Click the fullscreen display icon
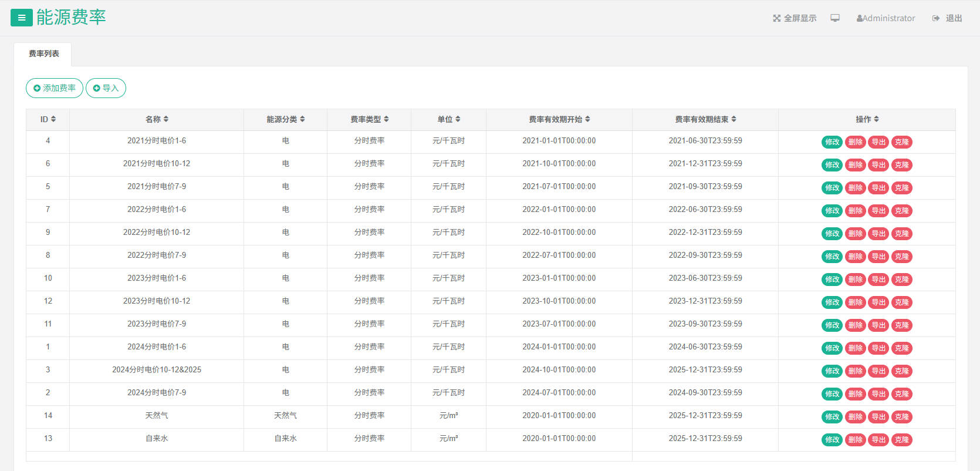 coord(777,18)
